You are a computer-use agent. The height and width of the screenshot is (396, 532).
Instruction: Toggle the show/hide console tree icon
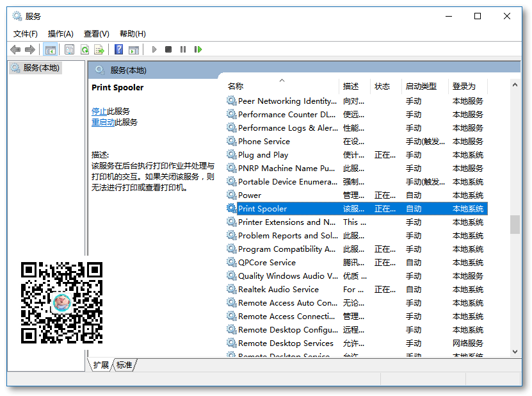[x=50, y=49]
